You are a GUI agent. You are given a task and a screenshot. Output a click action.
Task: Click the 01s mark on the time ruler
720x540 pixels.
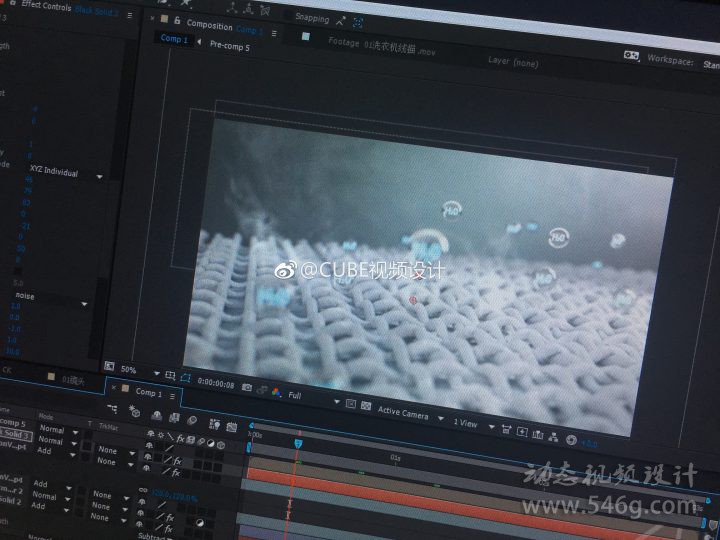[x=395, y=458]
